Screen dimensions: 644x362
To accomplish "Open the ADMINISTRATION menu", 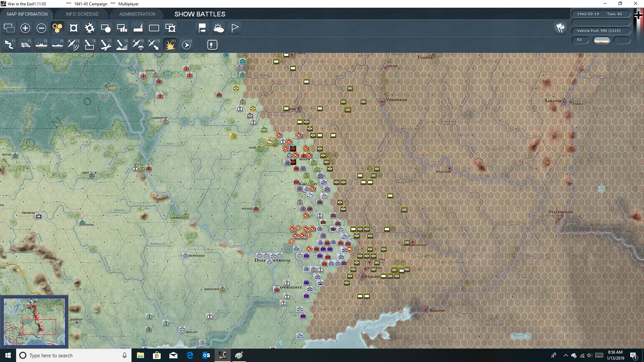I will [136, 14].
